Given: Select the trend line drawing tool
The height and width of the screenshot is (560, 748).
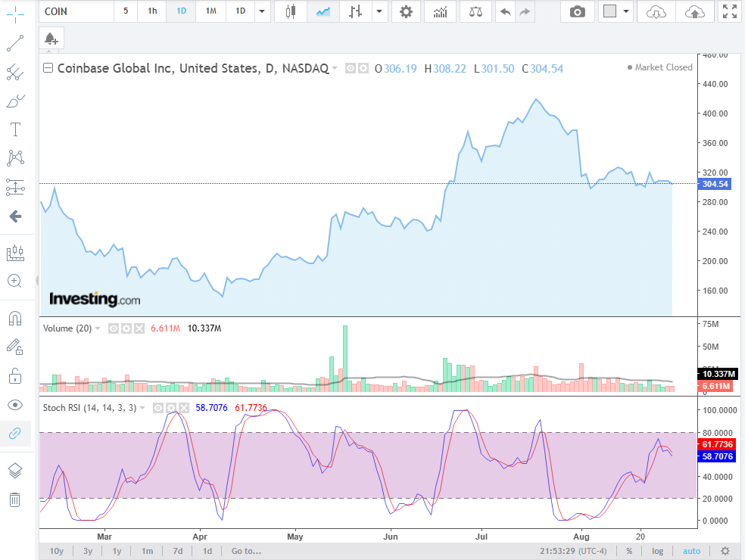Looking at the screenshot, I should (15, 43).
